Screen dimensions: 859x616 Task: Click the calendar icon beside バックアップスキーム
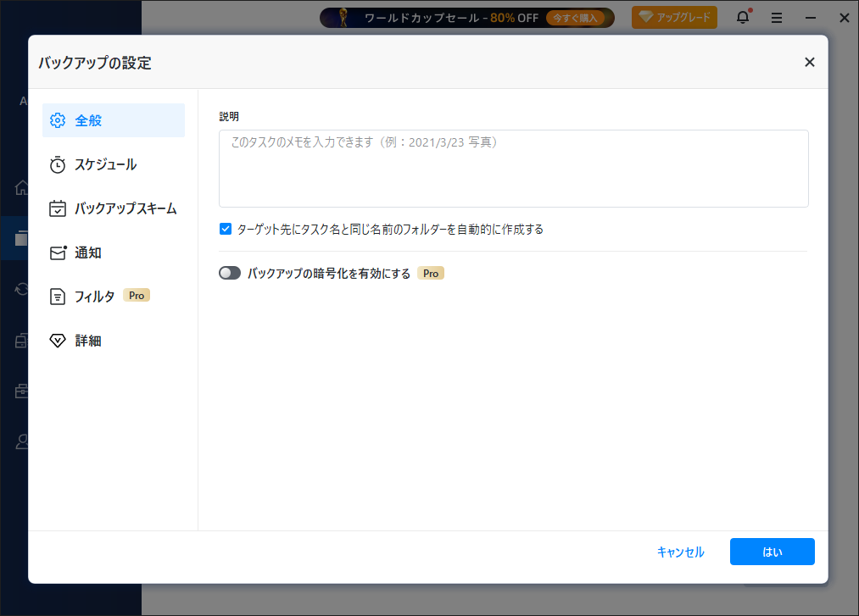click(x=58, y=208)
